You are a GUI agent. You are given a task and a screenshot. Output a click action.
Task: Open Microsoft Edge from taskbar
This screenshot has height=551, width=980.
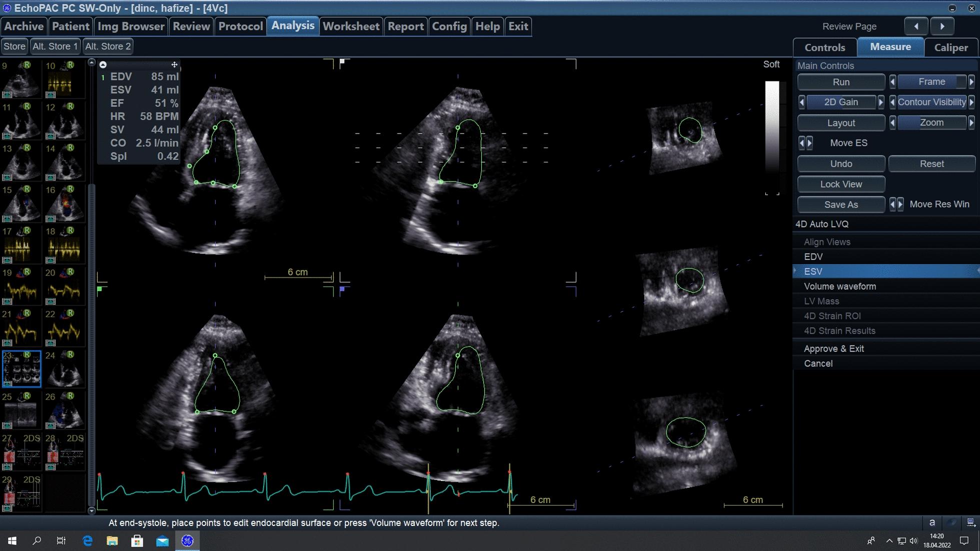point(88,540)
